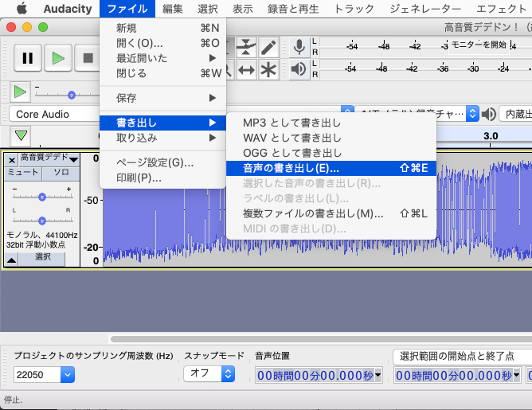Click the speaker icon beside output device
This screenshot has width=532, height=410.
489,114
